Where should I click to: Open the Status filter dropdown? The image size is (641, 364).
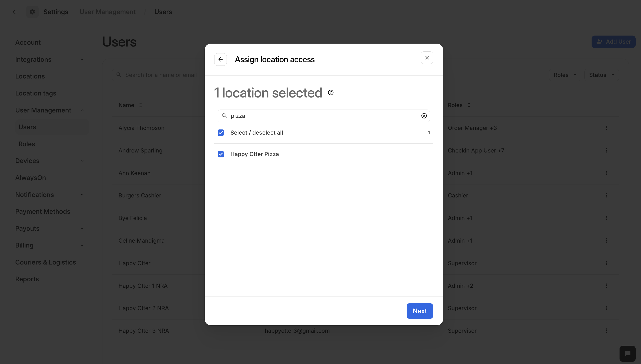[x=601, y=75]
